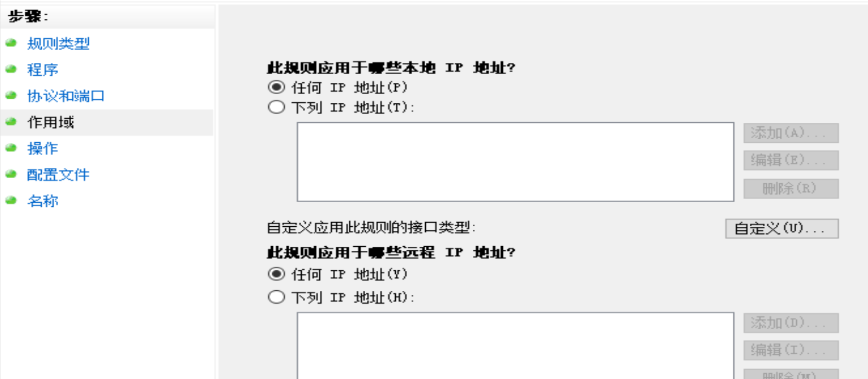
Task: Click 编辑(I) for remote IP addresses
Action: click(790, 351)
